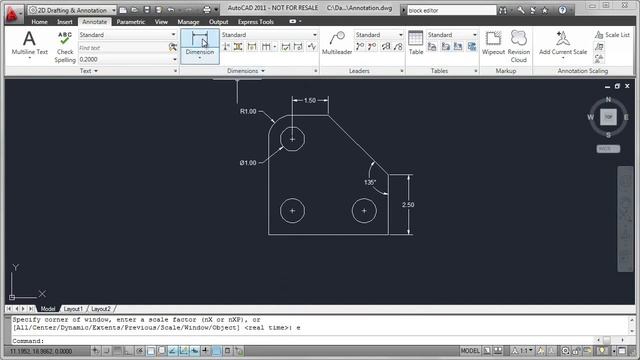This screenshot has height=360, width=640.
Task: Click the Continue dimension icon
Action: pos(266,47)
